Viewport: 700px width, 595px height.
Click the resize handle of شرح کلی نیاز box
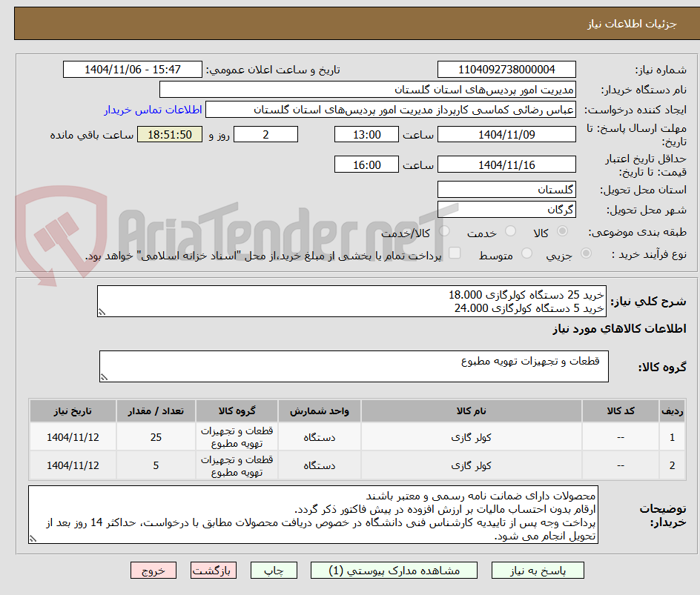(102, 312)
